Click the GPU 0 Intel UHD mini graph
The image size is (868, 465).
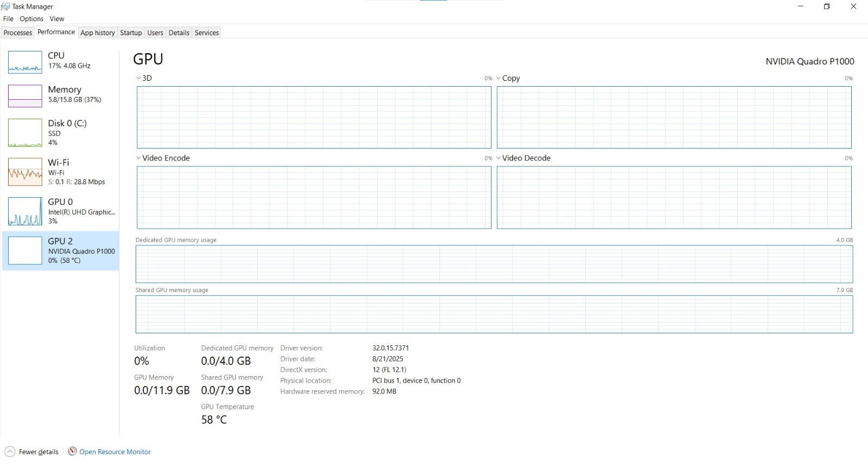[x=25, y=211]
